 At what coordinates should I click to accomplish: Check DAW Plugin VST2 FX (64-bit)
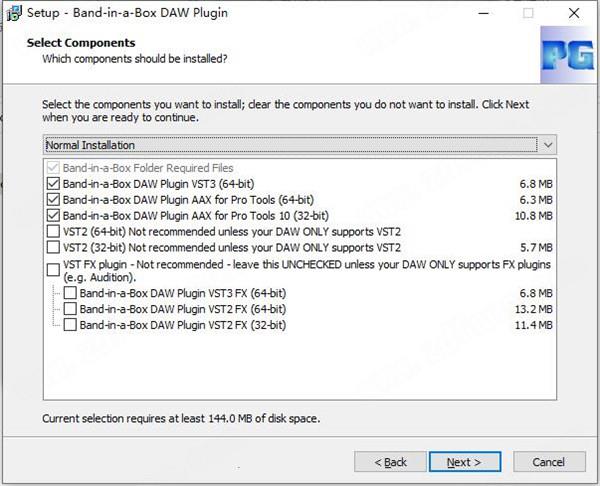click(x=70, y=309)
